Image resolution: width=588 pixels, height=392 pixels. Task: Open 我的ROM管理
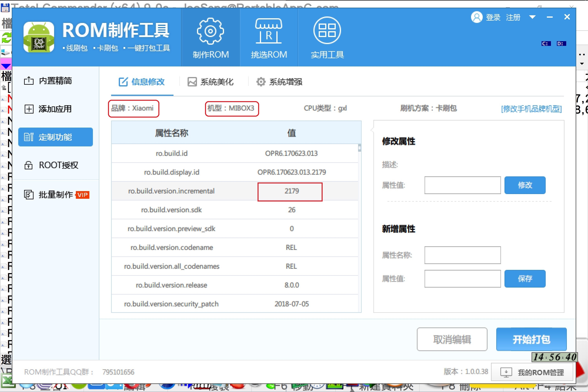point(532,372)
